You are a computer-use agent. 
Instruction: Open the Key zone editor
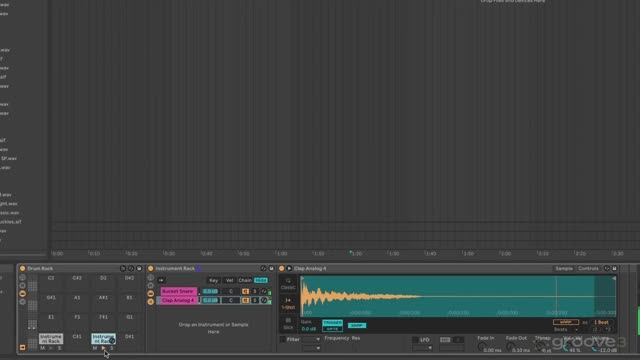point(213,280)
